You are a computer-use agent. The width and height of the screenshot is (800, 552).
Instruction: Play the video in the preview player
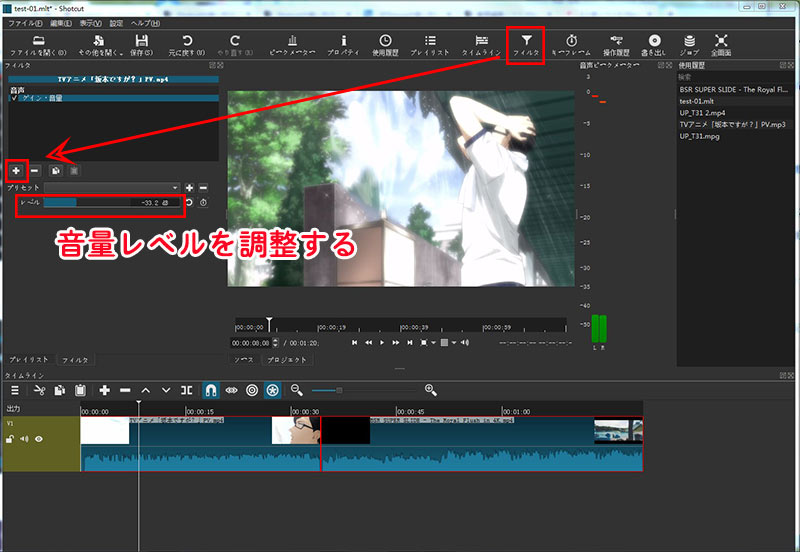point(382,343)
